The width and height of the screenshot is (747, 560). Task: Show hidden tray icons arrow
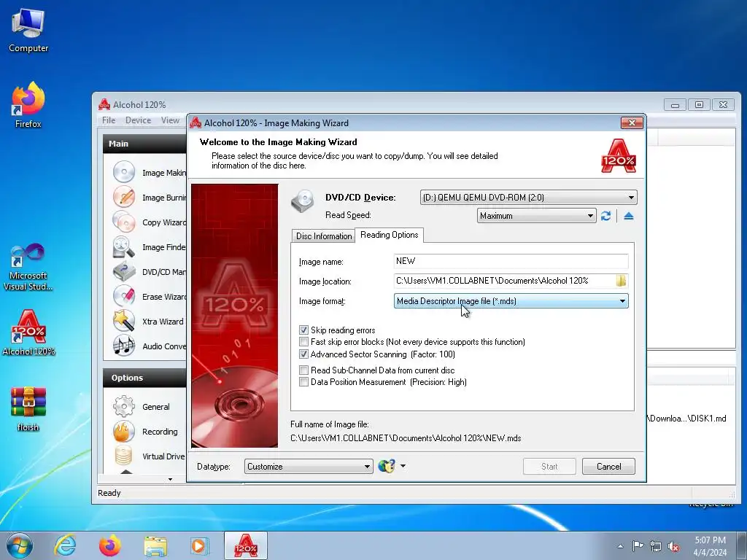(x=620, y=546)
